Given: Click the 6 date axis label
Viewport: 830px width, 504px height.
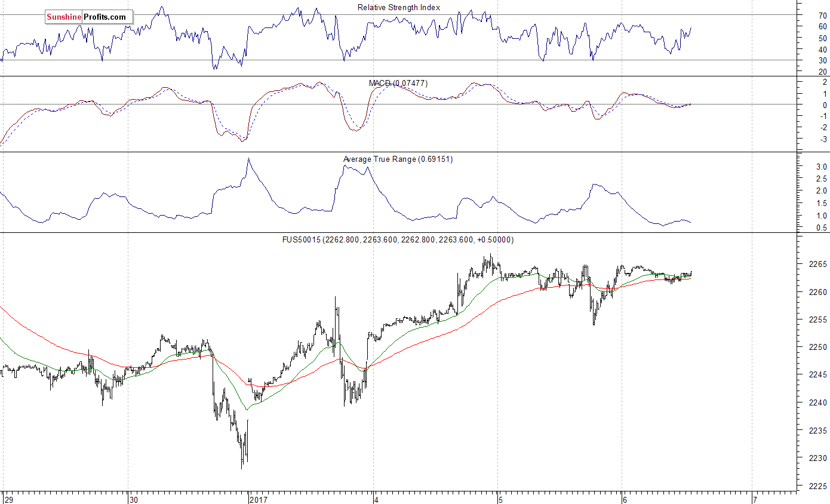Looking at the screenshot, I should [x=625, y=499].
